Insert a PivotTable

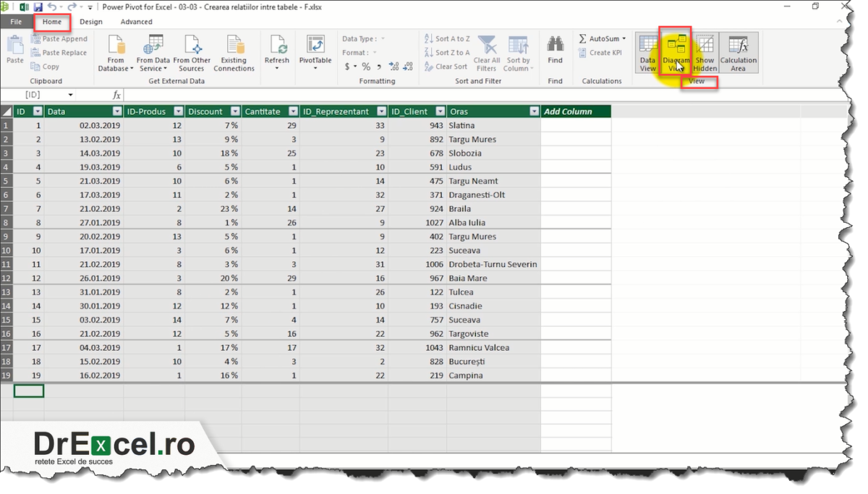315,51
